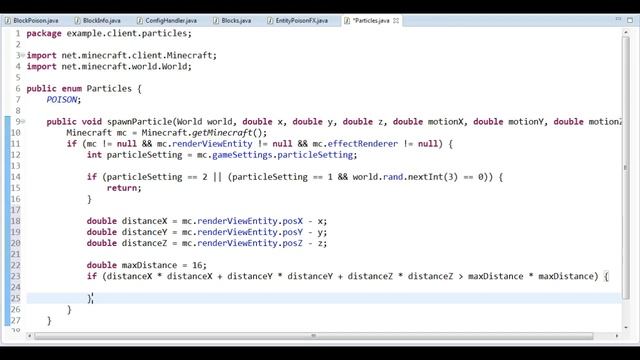Click 'posZ' on line 20

(293, 242)
